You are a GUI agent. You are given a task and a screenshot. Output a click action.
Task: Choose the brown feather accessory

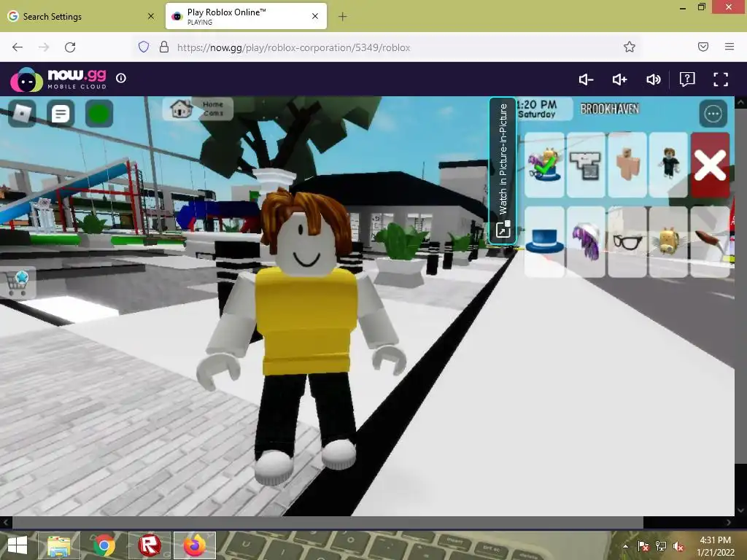tap(710, 242)
